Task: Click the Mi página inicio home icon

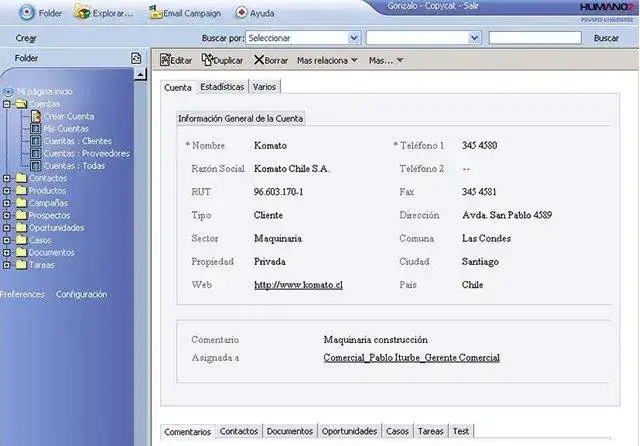Action: pos(8,91)
